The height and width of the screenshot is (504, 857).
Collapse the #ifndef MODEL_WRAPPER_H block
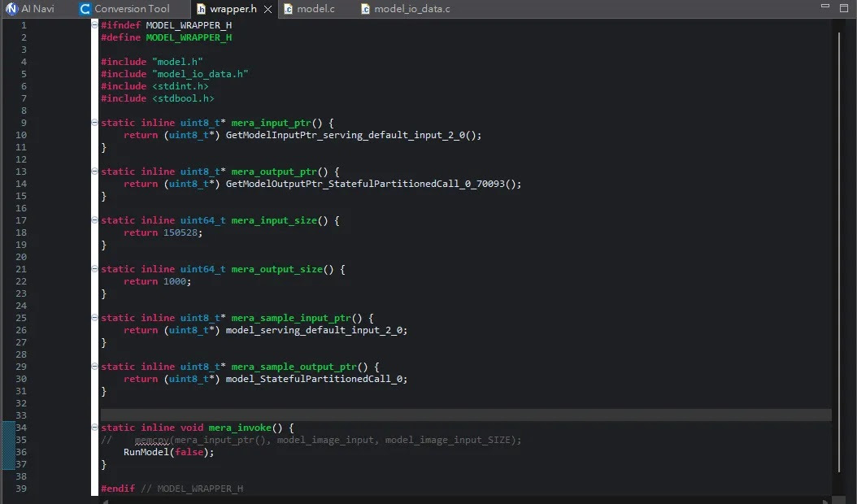(x=95, y=25)
